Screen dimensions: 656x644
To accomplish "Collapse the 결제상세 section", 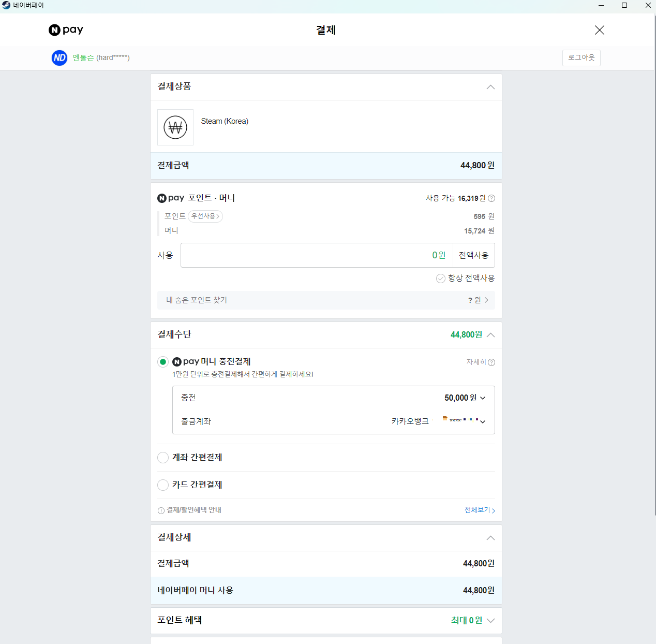I will coord(490,538).
